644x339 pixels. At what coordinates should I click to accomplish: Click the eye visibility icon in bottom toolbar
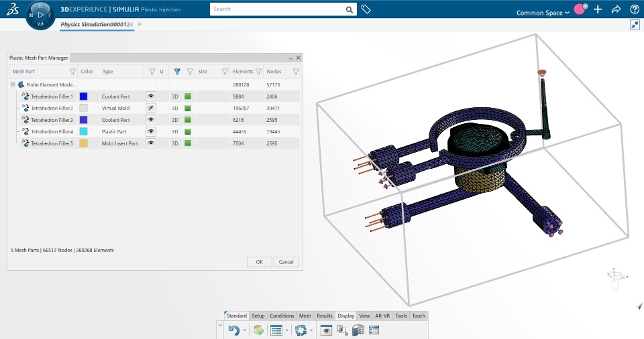click(x=326, y=330)
